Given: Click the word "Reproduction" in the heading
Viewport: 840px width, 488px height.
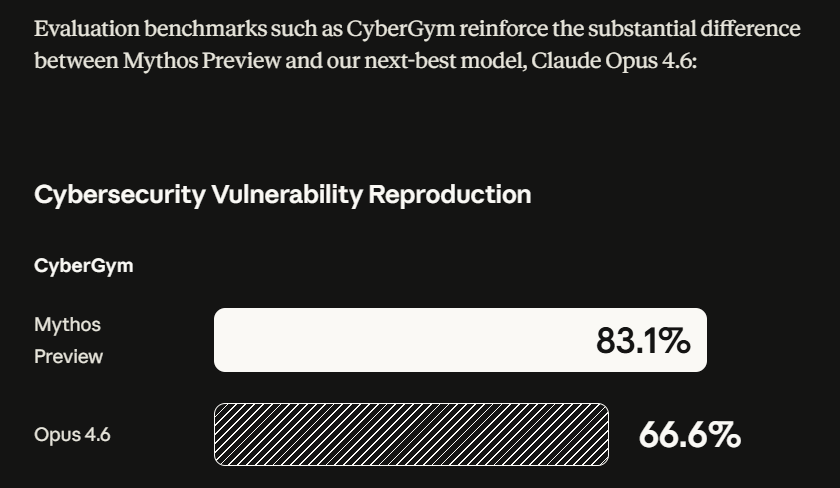Looking at the screenshot, I should pyautogui.click(x=450, y=194).
